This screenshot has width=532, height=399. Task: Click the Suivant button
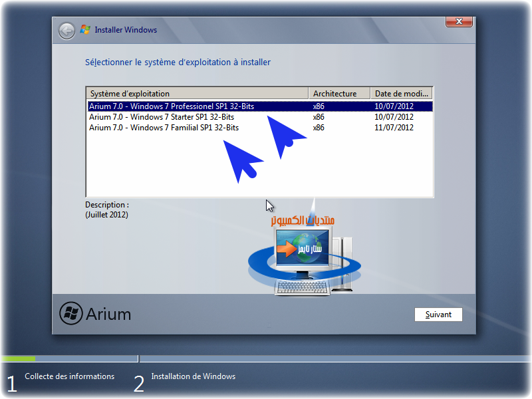click(x=438, y=315)
